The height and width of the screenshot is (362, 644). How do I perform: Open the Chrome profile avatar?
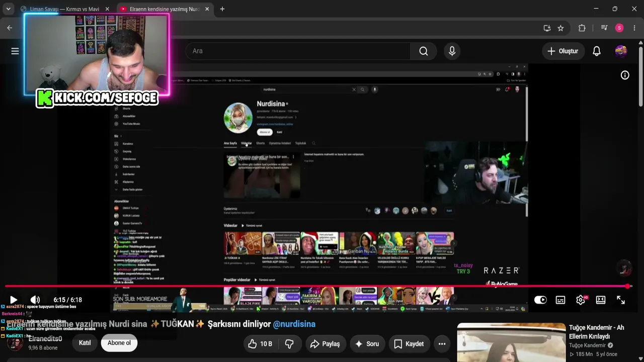point(619,28)
